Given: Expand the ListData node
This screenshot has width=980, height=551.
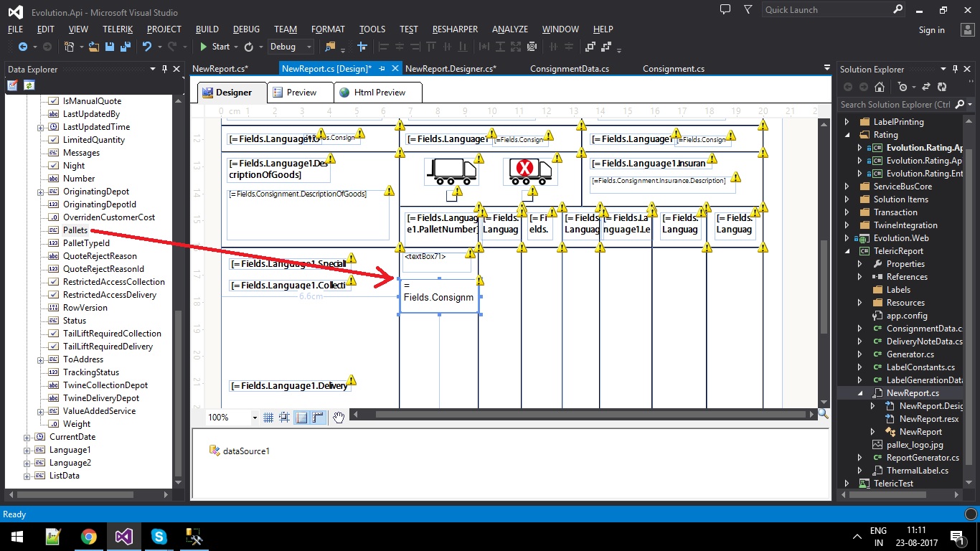Looking at the screenshot, I should coord(27,476).
